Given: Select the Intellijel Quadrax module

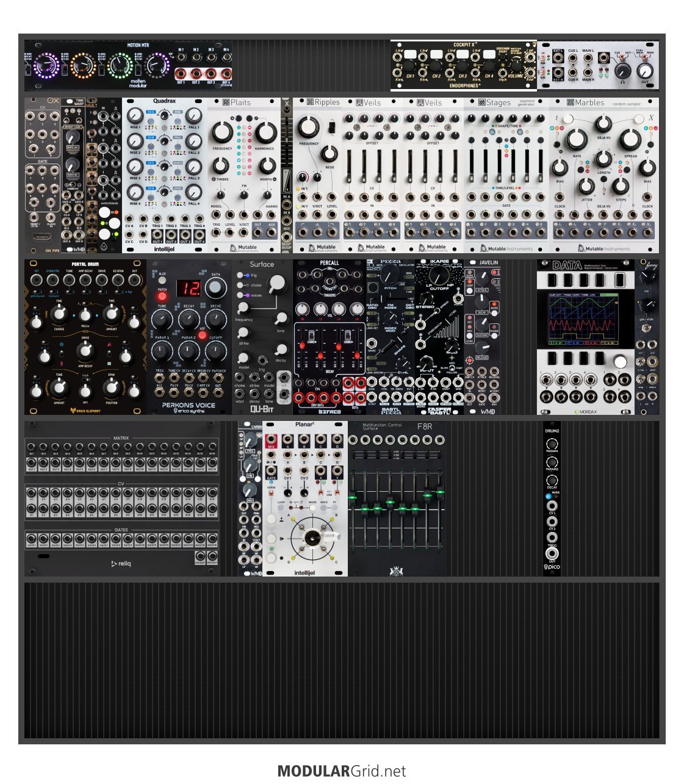Looking at the screenshot, I should click(x=165, y=175).
